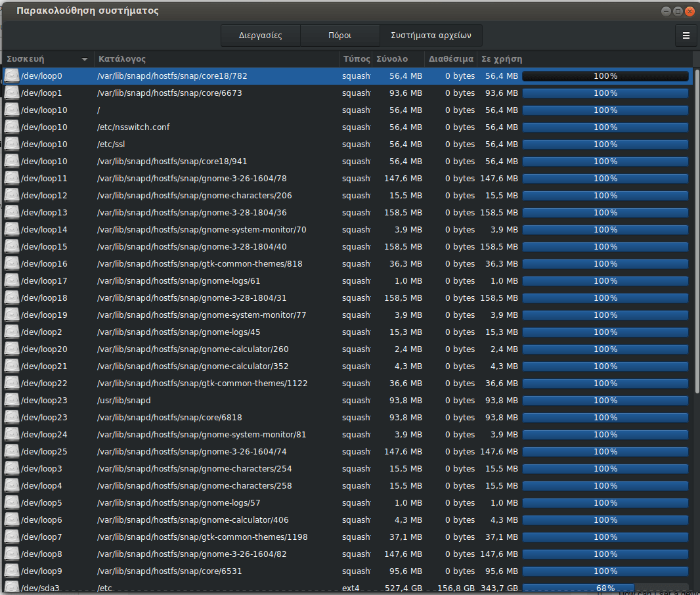Switch to the Διεργασίες tab
The width and height of the screenshot is (700, 595).
click(261, 35)
